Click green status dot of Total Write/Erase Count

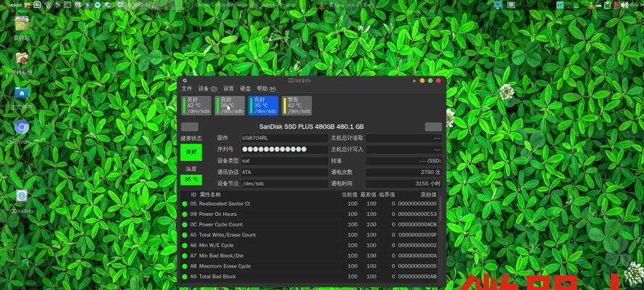pyautogui.click(x=185, y=236)
